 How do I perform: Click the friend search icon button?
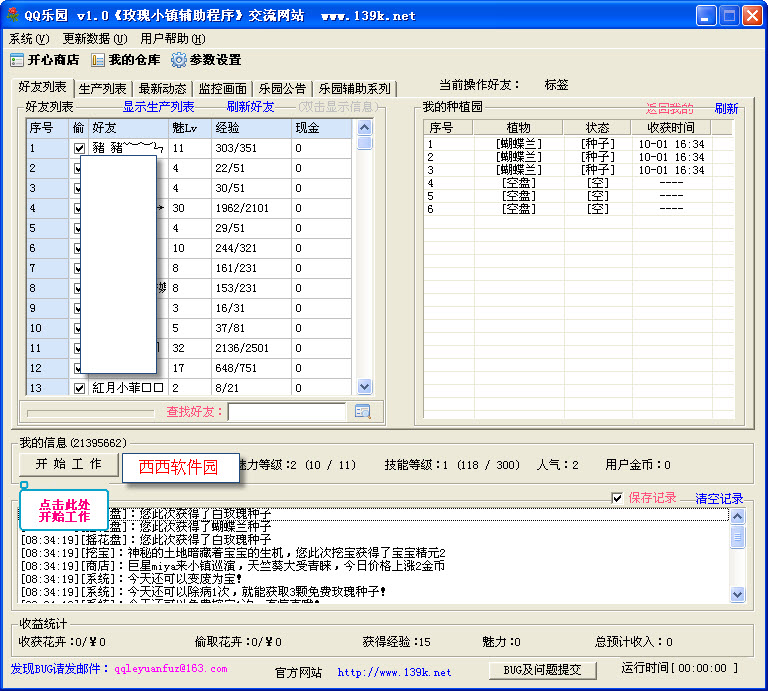point(362,411)
